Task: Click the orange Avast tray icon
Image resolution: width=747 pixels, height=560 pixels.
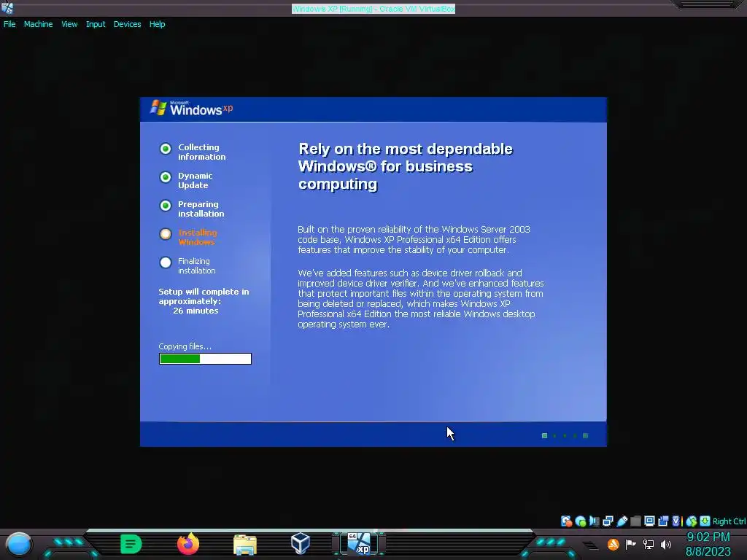Action: tap(613, 544)
